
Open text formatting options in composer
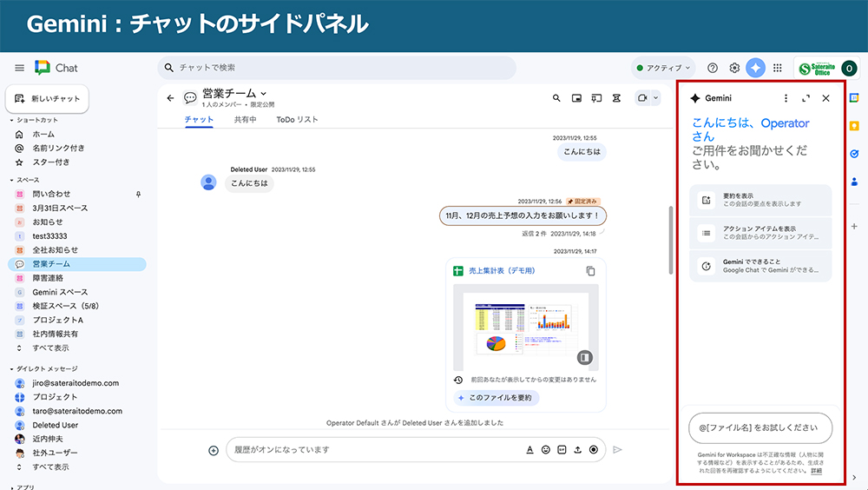coord(529,449)
